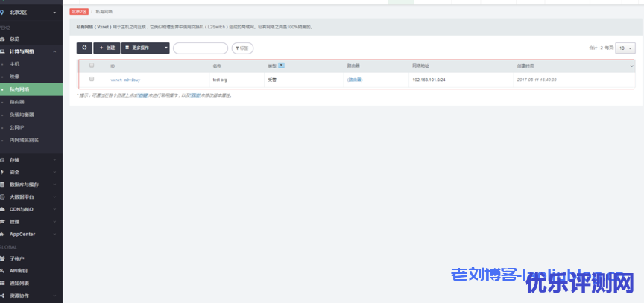The width and height of the screenshot is (644, 303).
Task: Click the 类型 column filter icon
Action: [x=281, y=66]
